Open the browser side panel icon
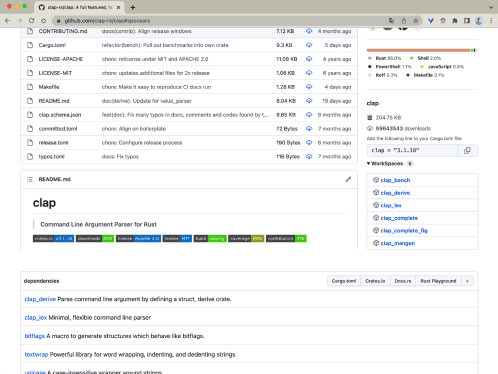Image resolution: width=498 pixels, height=374 pixels. tap(467, 21)
